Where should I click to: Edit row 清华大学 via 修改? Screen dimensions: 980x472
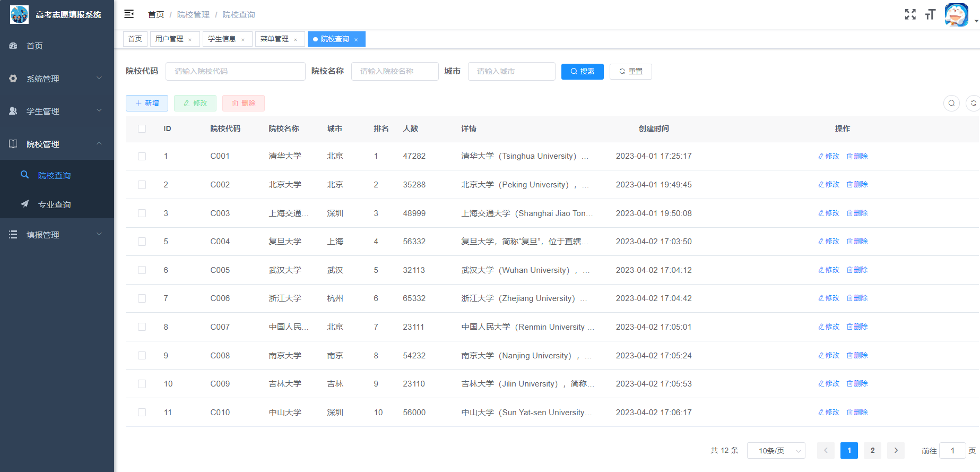pos(829,156)
